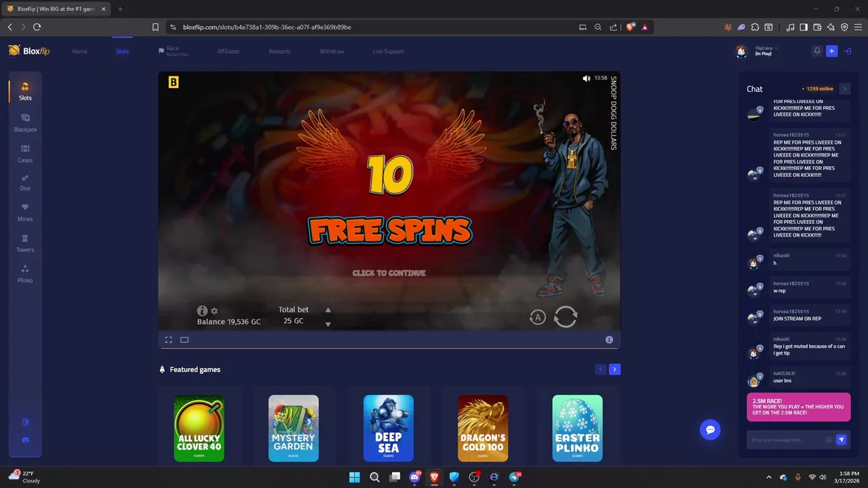Open the Deep Sea game
This screenshot has height=488, width=868.
[x=389, y=428]
